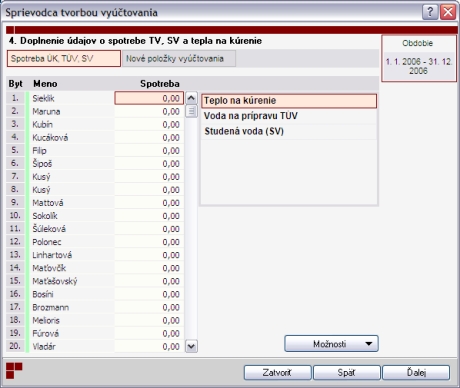Grab the table scrollbar thumb
Viewport: 460px width, 388px height.
(x=191, y=111)
